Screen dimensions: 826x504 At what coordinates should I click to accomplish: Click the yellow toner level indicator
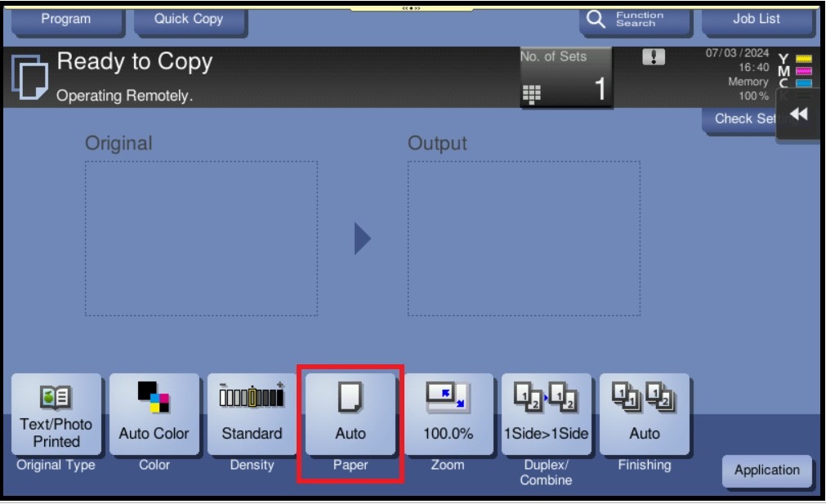804,59
